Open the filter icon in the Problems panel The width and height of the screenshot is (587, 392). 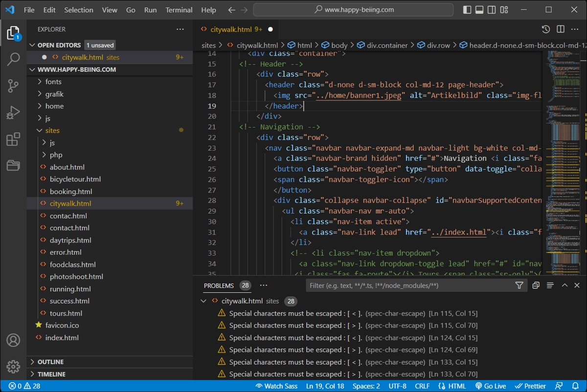(519, 285)
